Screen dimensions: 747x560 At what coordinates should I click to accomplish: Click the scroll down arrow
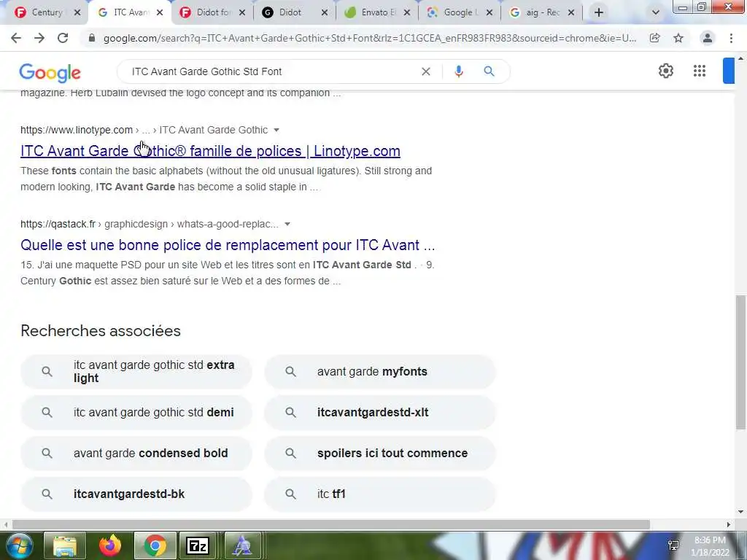click(740, 513)
